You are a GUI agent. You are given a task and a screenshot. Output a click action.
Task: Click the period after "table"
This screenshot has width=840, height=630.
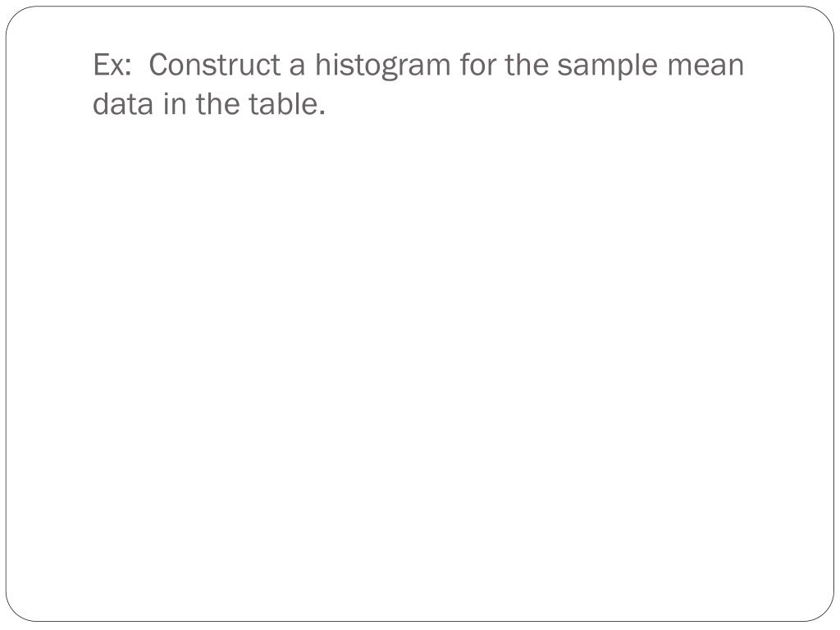pyautogui.click(x=322, y=113)
